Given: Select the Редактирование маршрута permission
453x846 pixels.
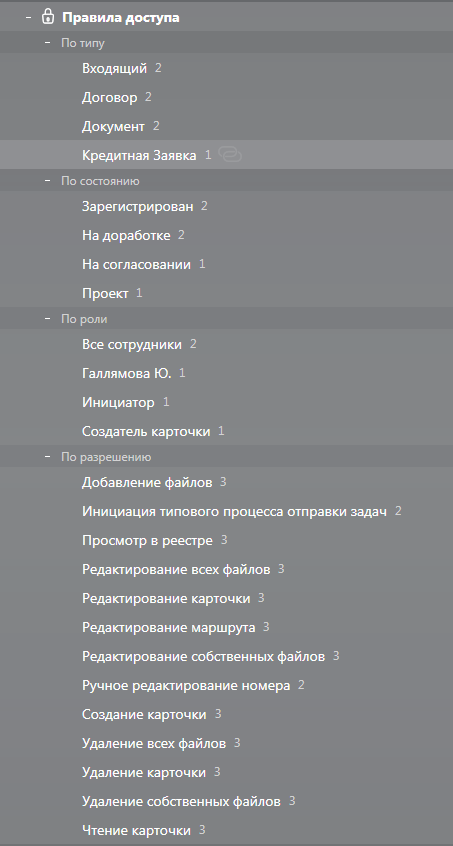Looking at the screenshot, I should click(226, 627).
